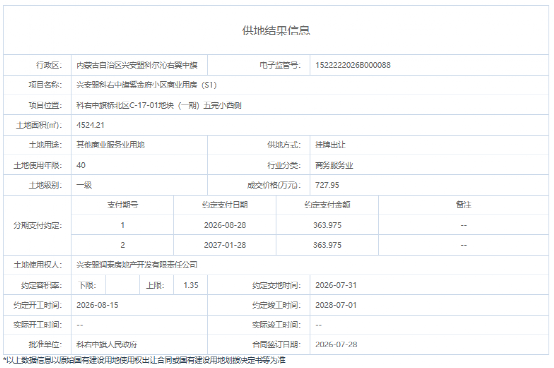Click the 约定支付日期 column header
Image resolution: width=554 pixels, height=368 pixels.
(225, 205)
